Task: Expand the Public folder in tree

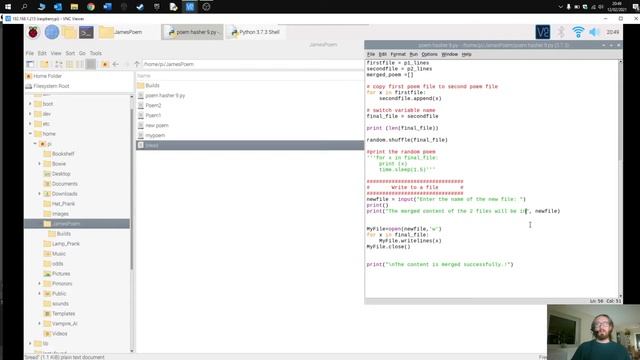Action: pos(40,293)
